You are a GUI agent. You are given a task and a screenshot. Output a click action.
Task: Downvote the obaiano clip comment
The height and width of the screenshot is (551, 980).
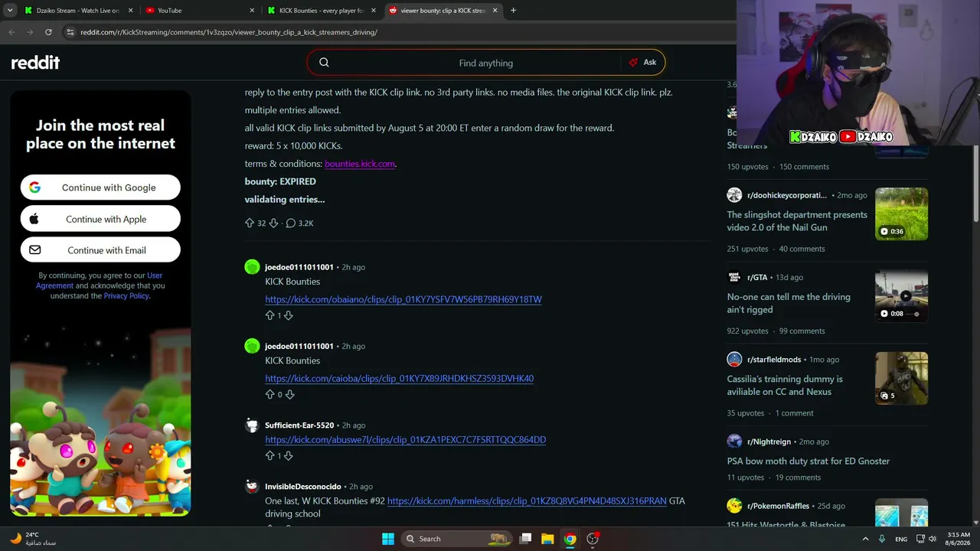[289, 315]
